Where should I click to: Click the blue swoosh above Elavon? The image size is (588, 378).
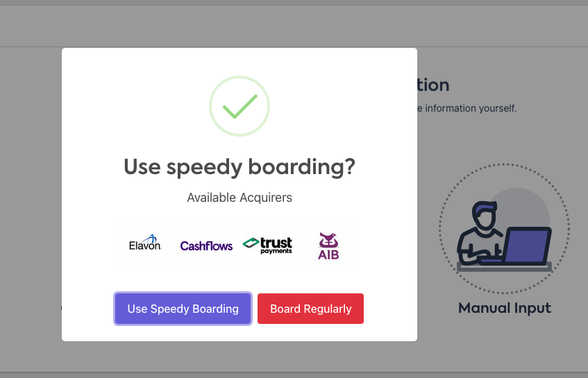pos(151,238)
